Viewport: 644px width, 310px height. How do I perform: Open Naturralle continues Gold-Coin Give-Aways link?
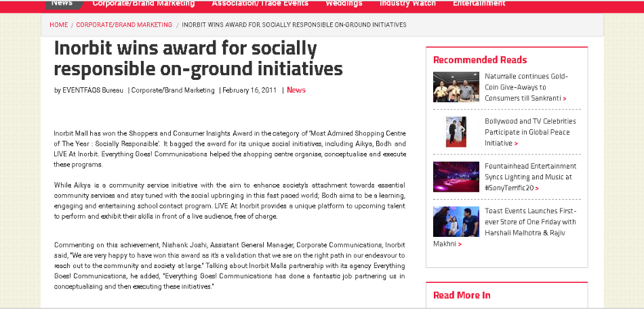526,87
